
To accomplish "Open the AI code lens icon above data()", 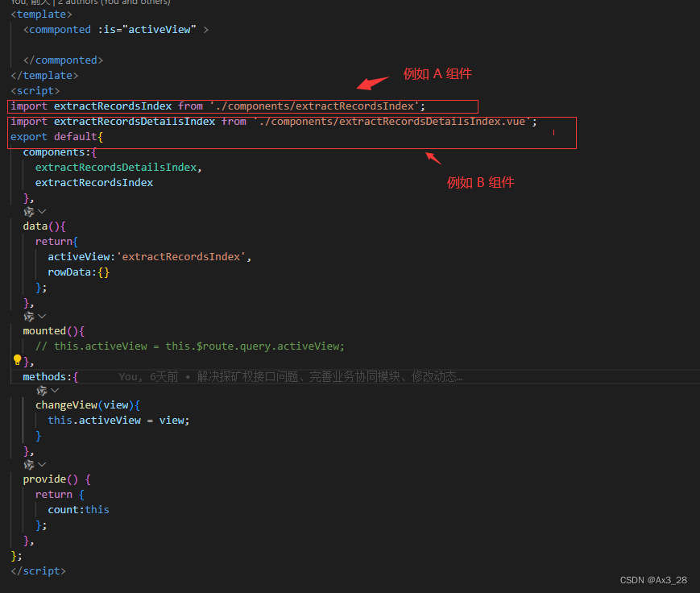I will click(x=29, y=212).
